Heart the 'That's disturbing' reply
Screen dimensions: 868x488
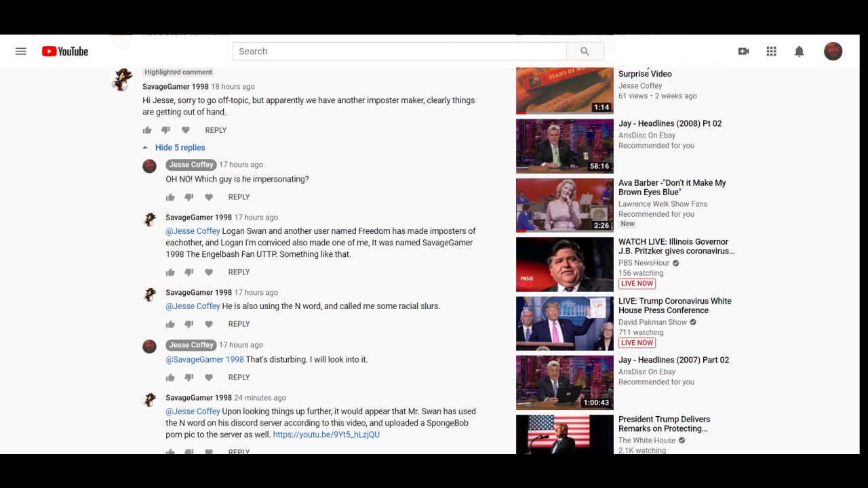pyautogui.click(x=209, y=378)
